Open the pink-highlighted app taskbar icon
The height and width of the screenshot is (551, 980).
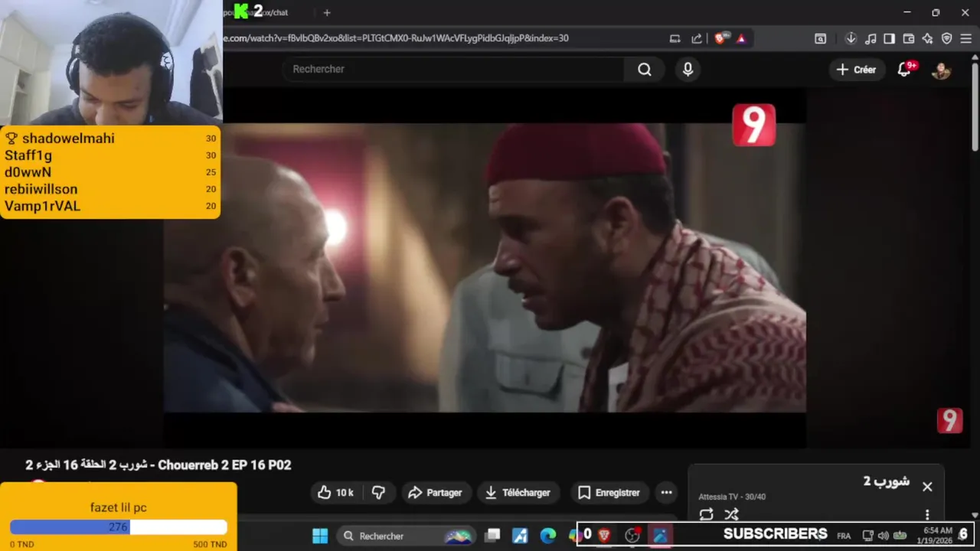[660, 535]
